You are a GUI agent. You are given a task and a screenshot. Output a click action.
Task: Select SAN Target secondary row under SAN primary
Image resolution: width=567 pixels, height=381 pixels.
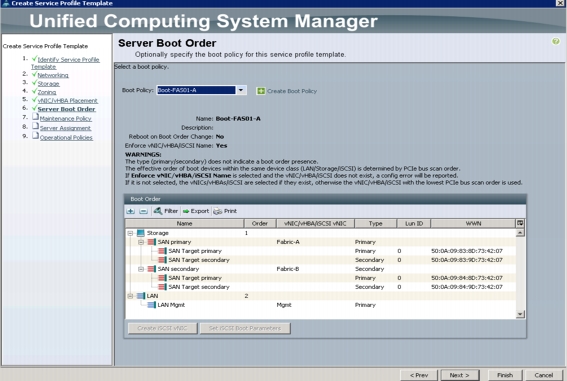pyautogui.click(x=320, y=260)
